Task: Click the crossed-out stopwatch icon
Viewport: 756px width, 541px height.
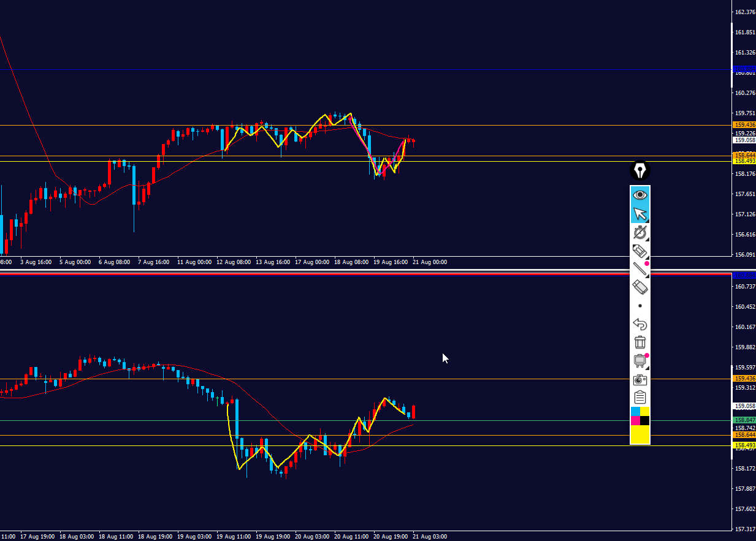Action: (x=640, y=232)
